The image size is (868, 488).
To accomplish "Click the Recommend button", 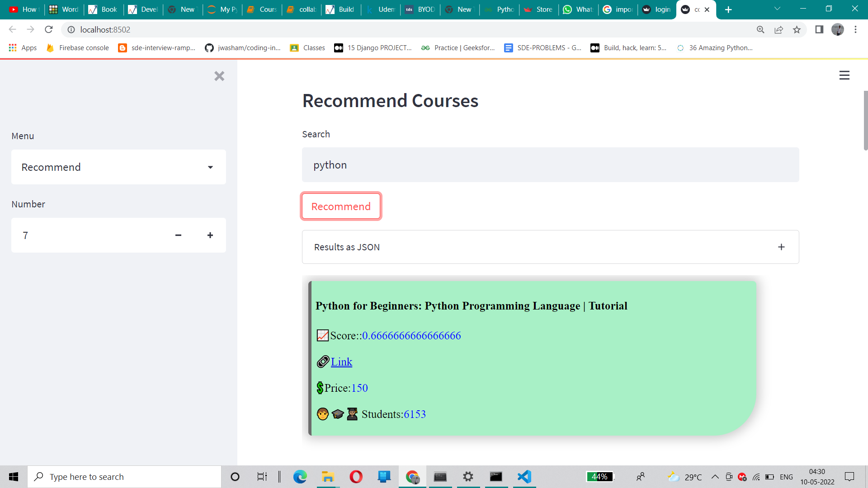I will (x=340, y=206).
